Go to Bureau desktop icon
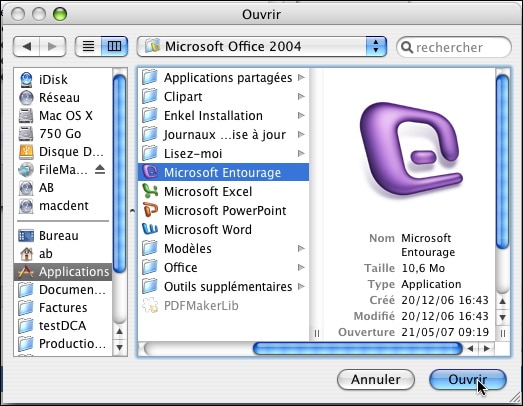Screen dimensions: 523x406 [26, 236]
